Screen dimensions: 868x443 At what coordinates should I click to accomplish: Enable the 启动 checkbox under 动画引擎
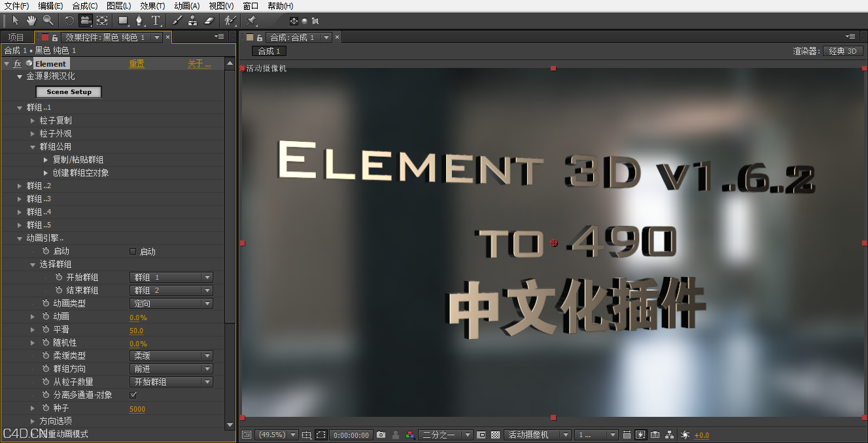pos(131,251)
